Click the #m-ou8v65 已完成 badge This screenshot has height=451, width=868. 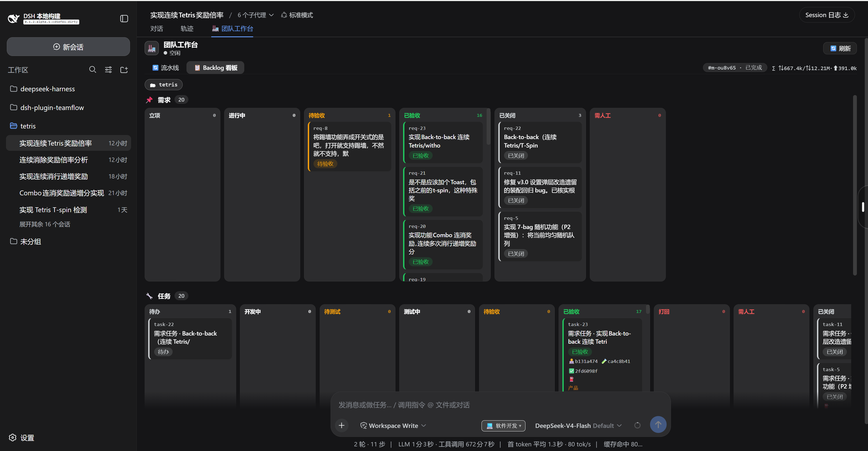(x=735, y=68)
